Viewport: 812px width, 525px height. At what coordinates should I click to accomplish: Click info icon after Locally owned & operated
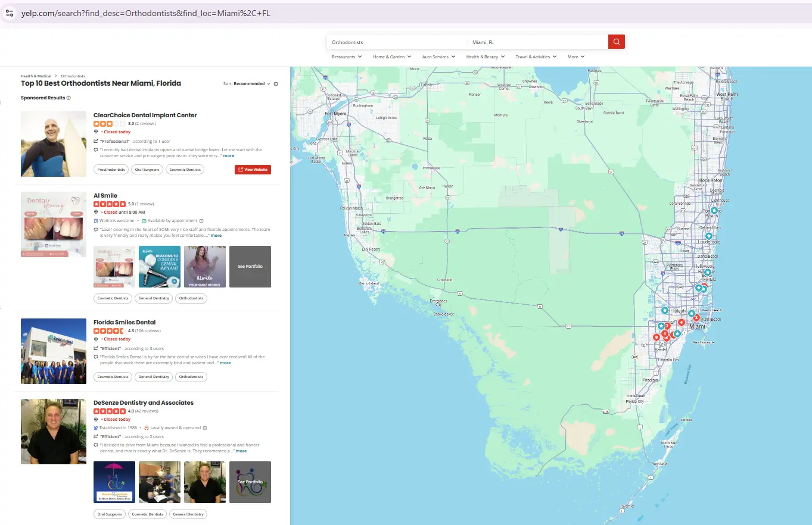[x=206, y=427]
